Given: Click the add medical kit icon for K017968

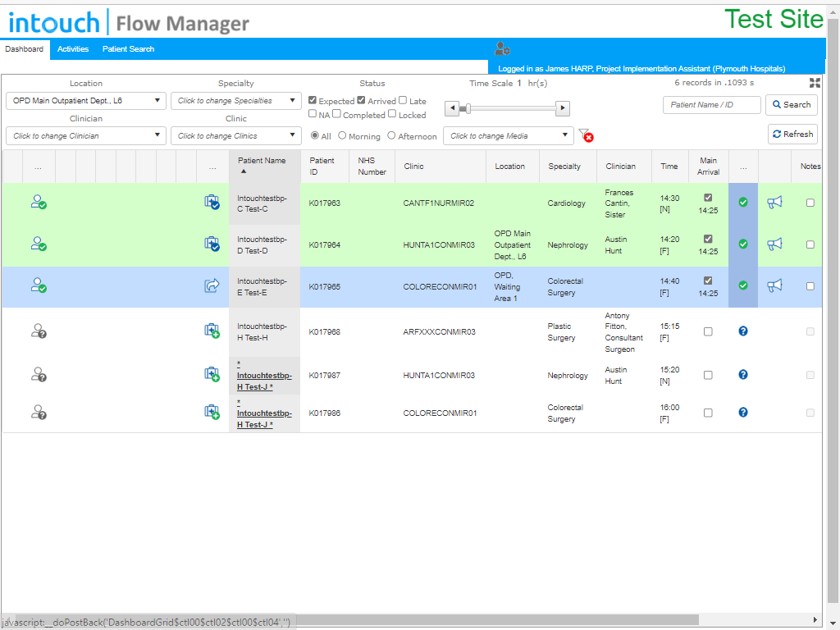Looking at the screenshot, I should coord(212,331).
